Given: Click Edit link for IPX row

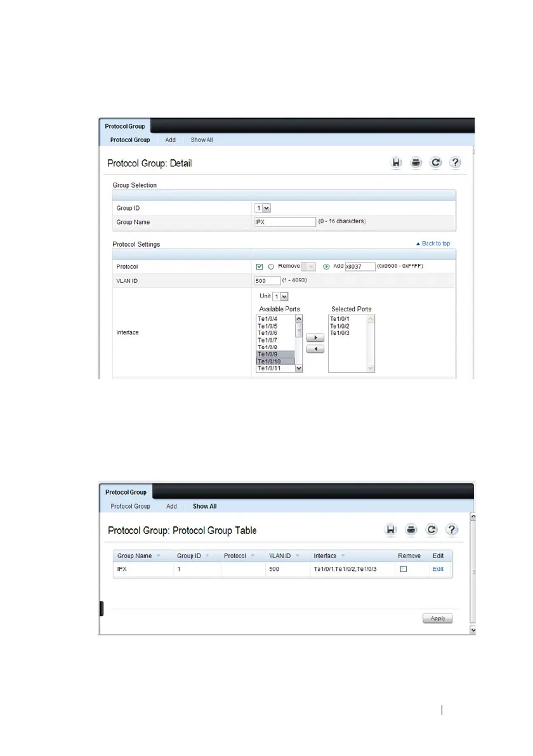Looking at the screenshot, I should (x=438, y=570).
